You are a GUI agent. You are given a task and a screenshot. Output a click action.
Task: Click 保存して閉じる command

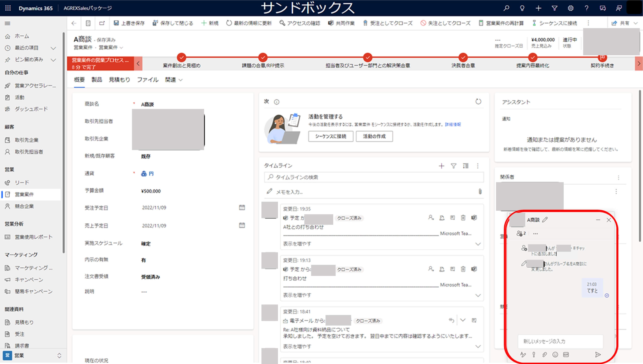(173, 23)
